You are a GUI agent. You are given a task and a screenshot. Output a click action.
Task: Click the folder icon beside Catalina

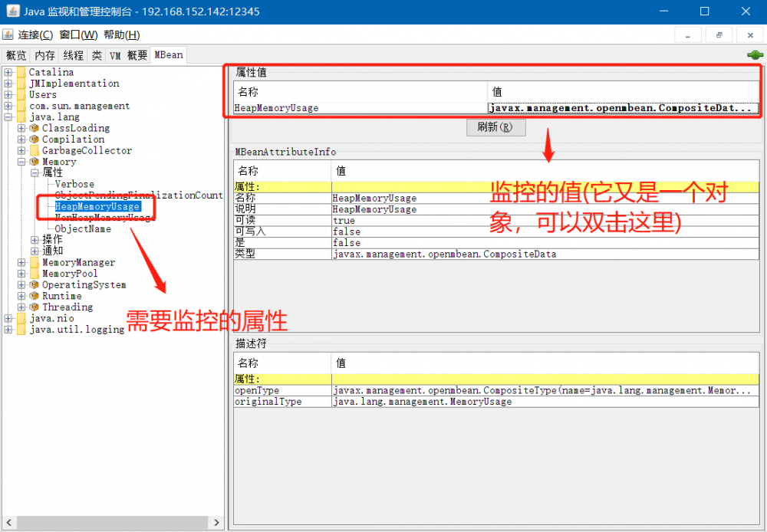click(21, 71)
